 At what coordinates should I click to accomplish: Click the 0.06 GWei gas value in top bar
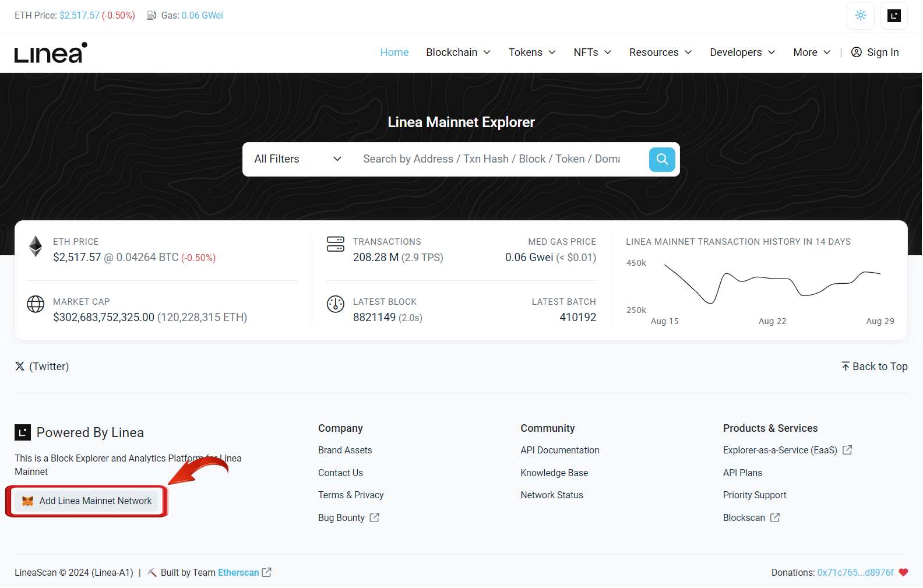click(202, 15)
